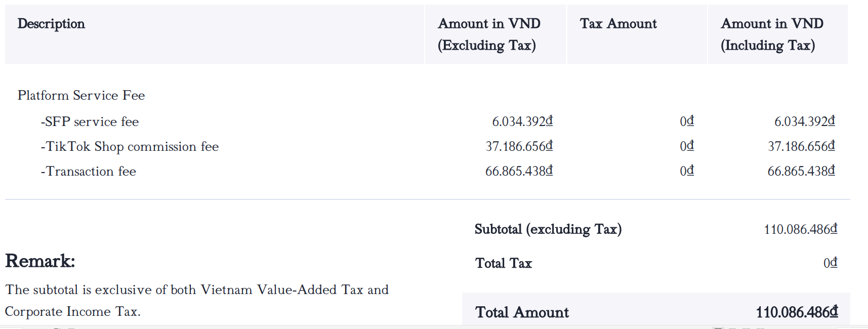Click the SFP service fee tax amount
The image size is (868, 329).
click(687, 121)
